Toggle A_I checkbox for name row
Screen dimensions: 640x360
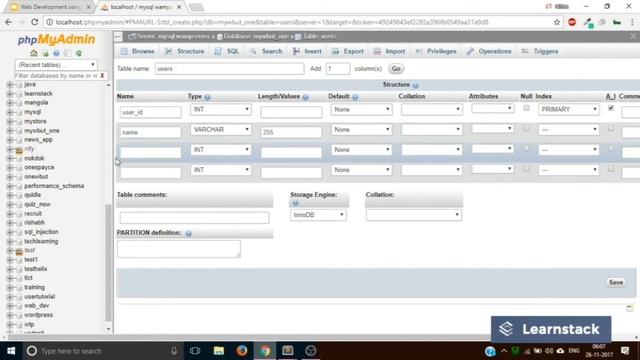[x=611, y=128]
